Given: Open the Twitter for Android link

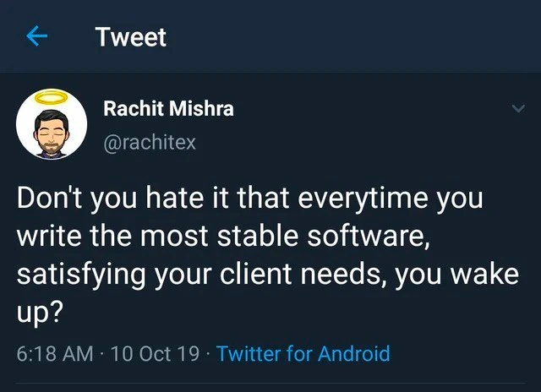Looking at the screenshot, I should (303, 354).
